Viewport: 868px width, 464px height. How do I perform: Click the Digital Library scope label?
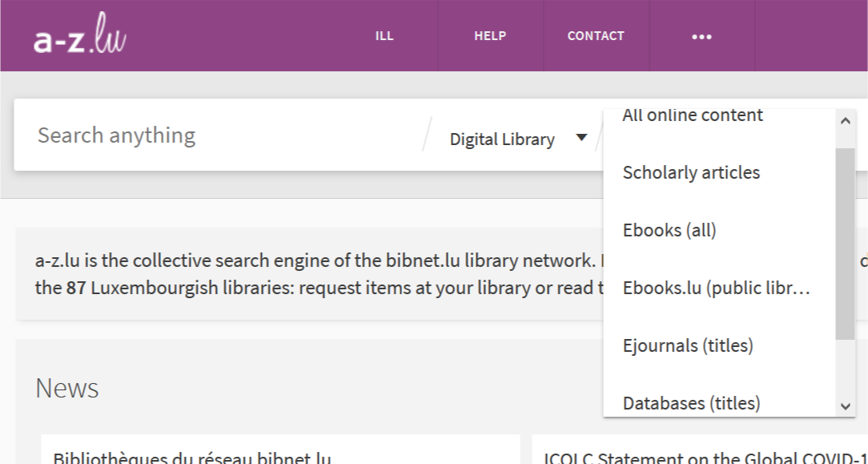[x=502, y=139]
